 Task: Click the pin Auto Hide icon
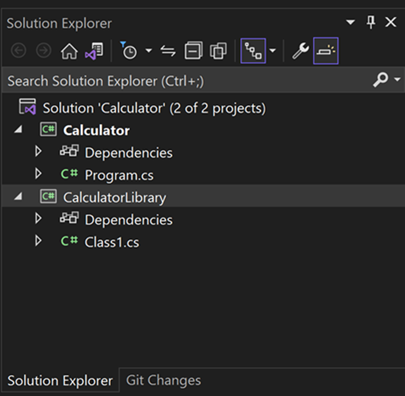371,23
